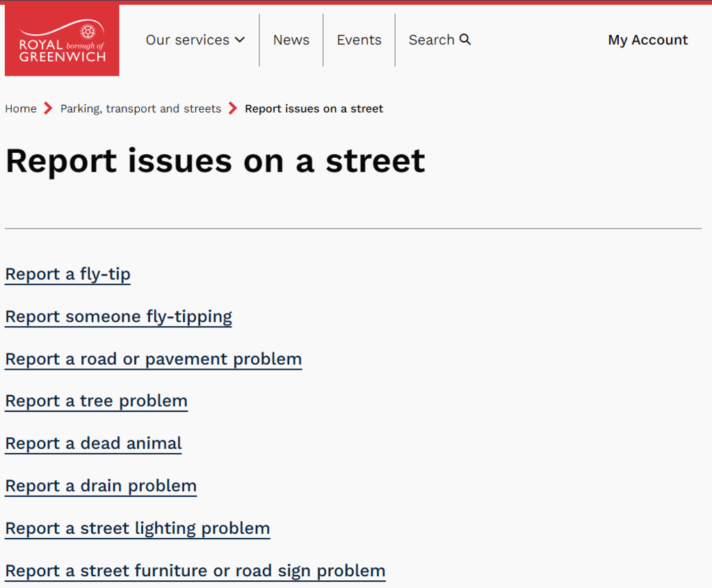Expand the Our services dropdown menu
Screen dimensions: 712x588
point(195,40)
